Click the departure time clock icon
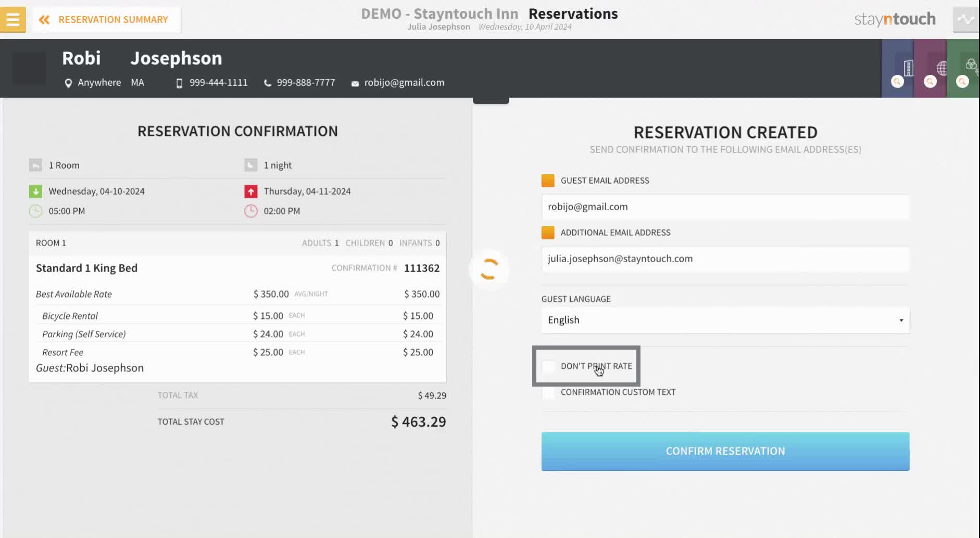Screen dimensions: 980x538 (x=251, y=211)
